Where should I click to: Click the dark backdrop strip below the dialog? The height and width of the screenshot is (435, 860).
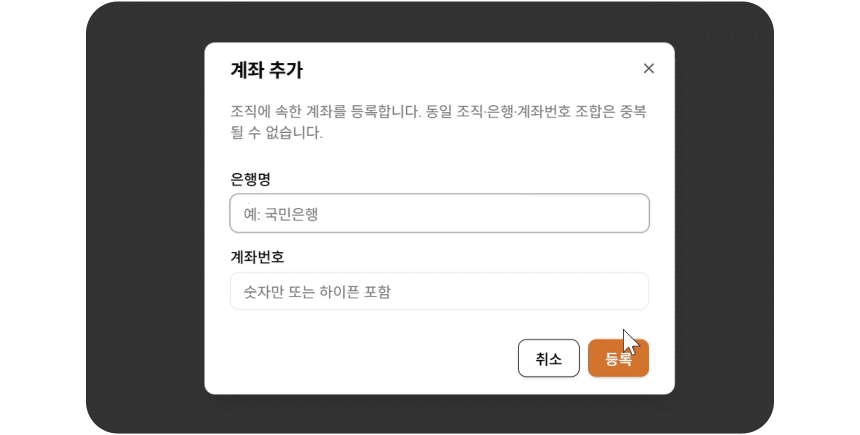[x=440, y=414]
